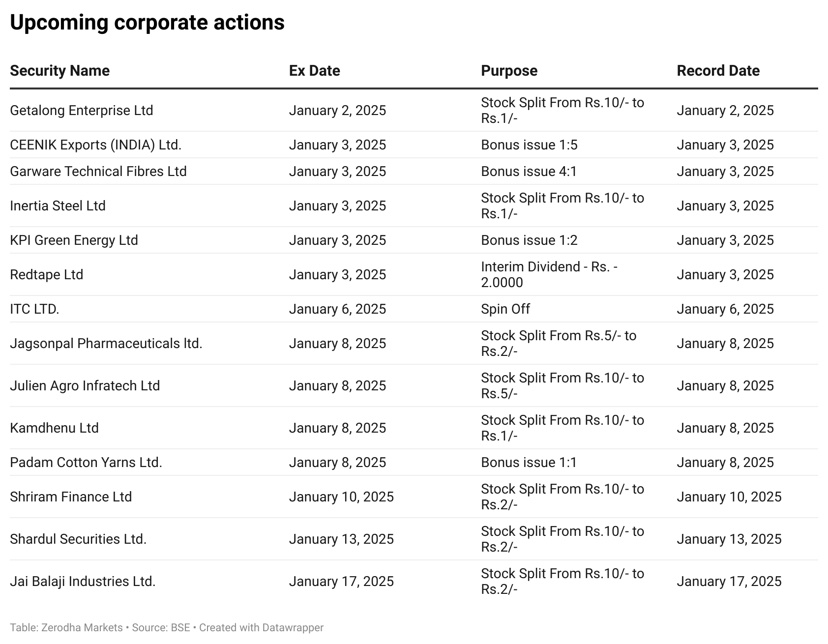
Task: Click Garware Technical Fibres Ltd name
Action: coord(98,172)
